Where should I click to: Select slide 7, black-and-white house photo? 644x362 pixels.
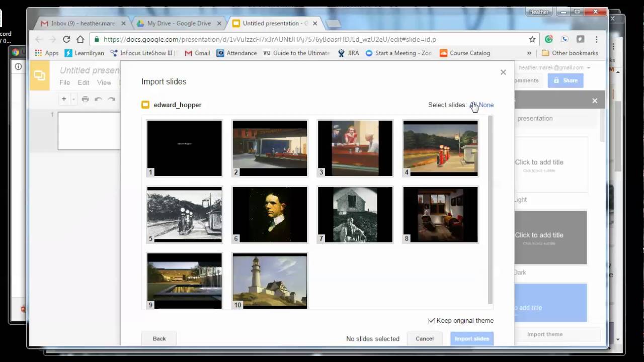pos(355,215)
